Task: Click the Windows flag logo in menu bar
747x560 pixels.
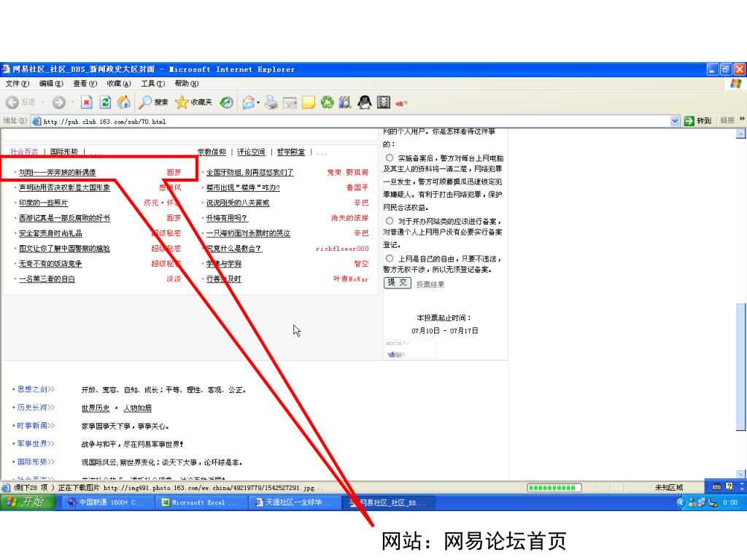Action: click(x=735, y=84)
